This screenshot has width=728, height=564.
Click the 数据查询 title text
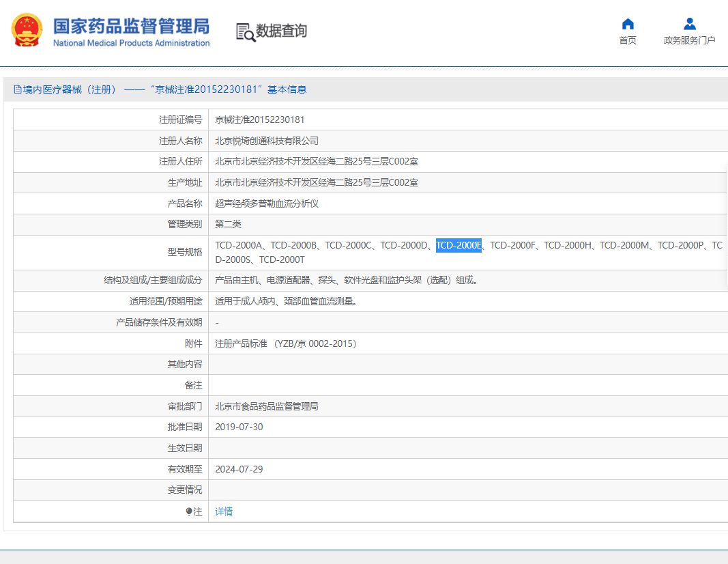point(281,31)
